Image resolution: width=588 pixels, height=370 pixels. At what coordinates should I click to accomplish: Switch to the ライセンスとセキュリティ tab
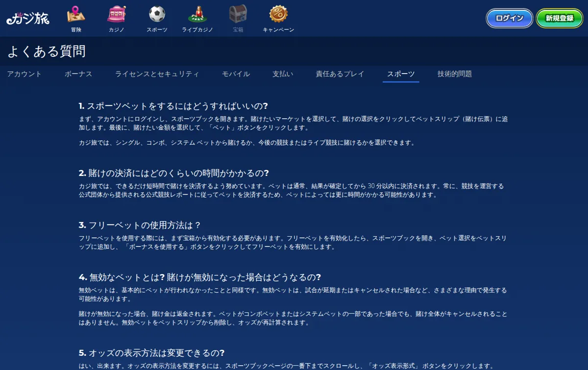pos(157,74)
